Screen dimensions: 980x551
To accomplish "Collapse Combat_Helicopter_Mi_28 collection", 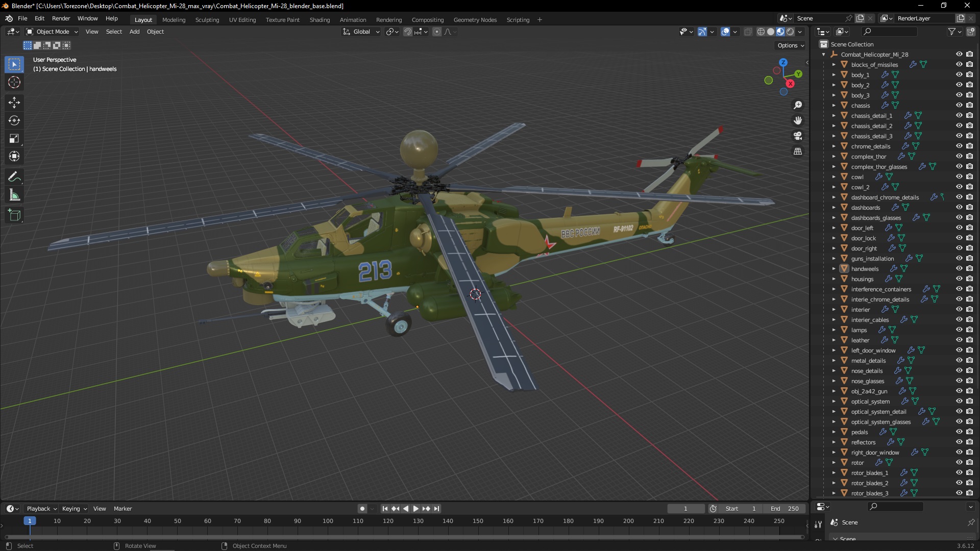I will click(x=823, y=55).
